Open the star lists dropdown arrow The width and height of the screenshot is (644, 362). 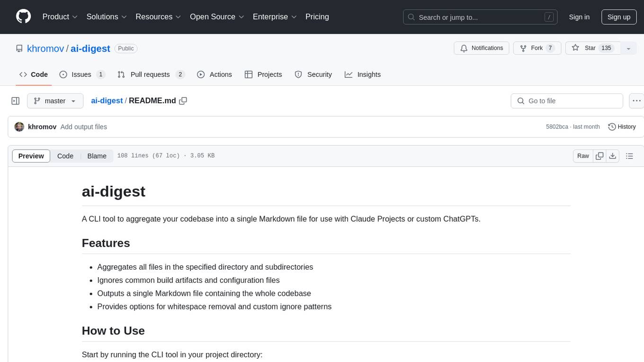(x=628, y=48)
